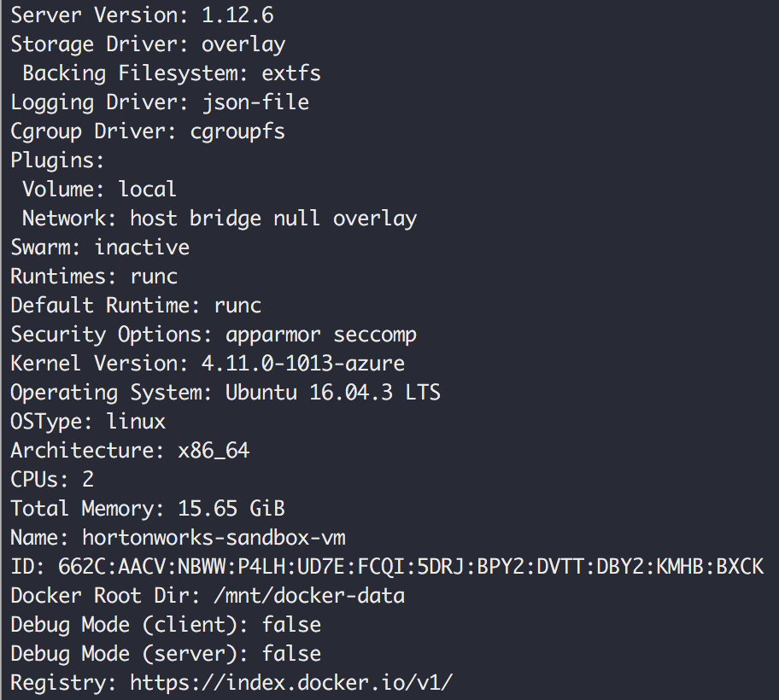The image size is (779, 700).
Task: Click json-file in the Logging Driver line
Action: coord(256,102)
